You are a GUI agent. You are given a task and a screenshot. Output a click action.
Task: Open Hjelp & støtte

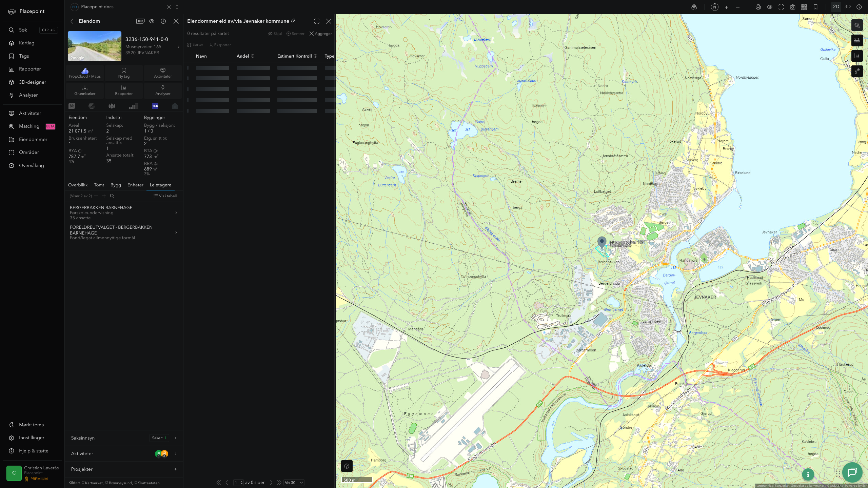coord(33,451)
